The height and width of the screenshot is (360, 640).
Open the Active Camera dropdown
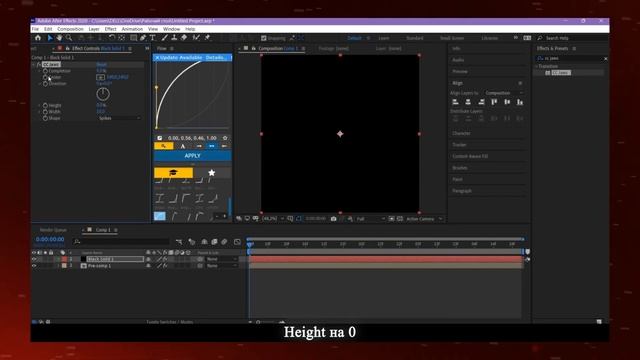(x=424, y=219)
